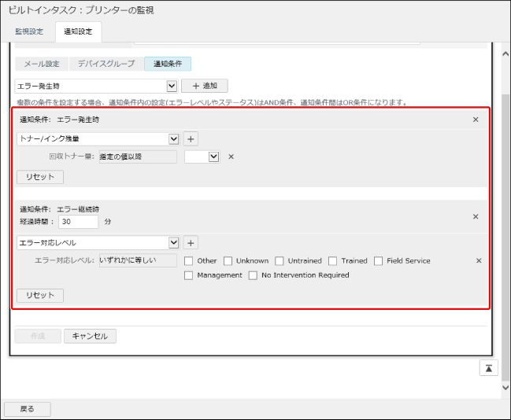Click plus icon next to トナー/インク残量 dropdown

point(191,139)
